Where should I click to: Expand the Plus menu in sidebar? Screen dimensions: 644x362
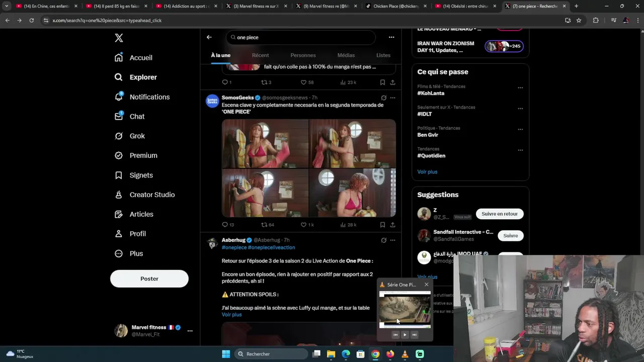pyautogui.click(x=129, y=253)
